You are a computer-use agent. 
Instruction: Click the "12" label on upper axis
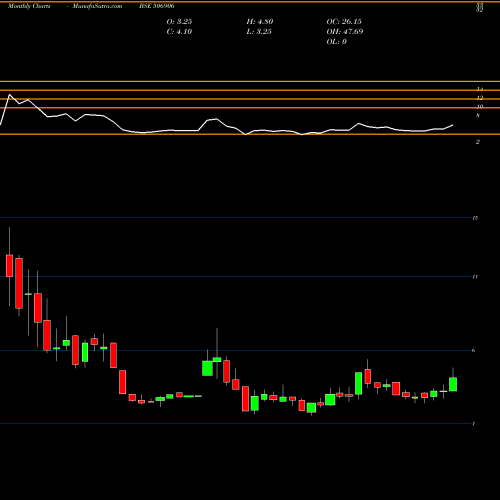point(480,98)
